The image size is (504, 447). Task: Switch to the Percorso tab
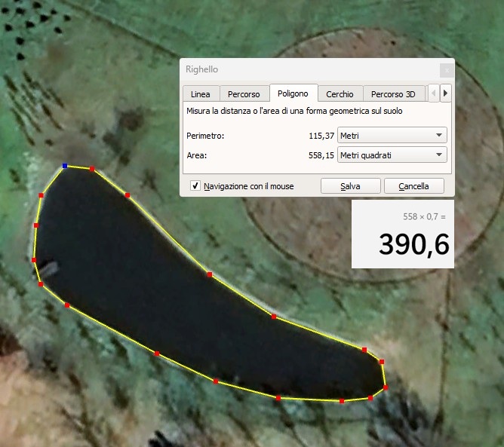(244, 94)
